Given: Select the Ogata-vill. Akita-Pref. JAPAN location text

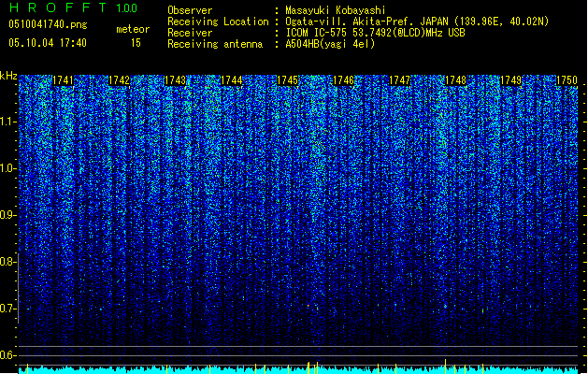Looking at the screenshot, I should click(417, 22).
